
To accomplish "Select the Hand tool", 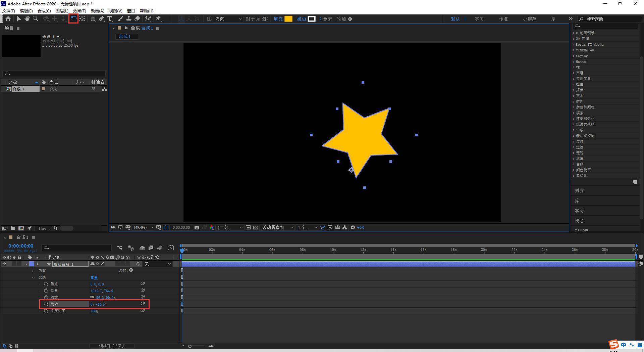I will click(27, 19).
